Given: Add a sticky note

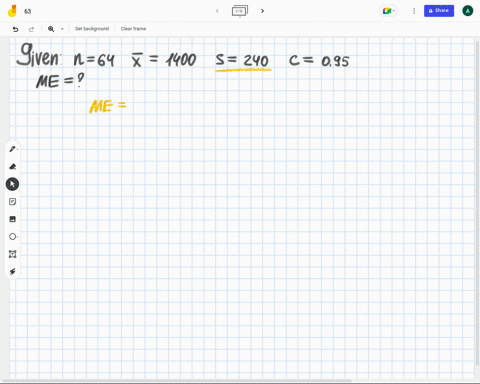Looking at the screenshot, I should (x=12, y=202).
